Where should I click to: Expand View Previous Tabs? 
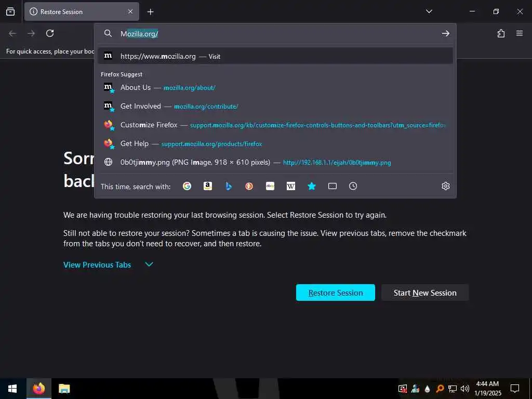tap(97, 264)
